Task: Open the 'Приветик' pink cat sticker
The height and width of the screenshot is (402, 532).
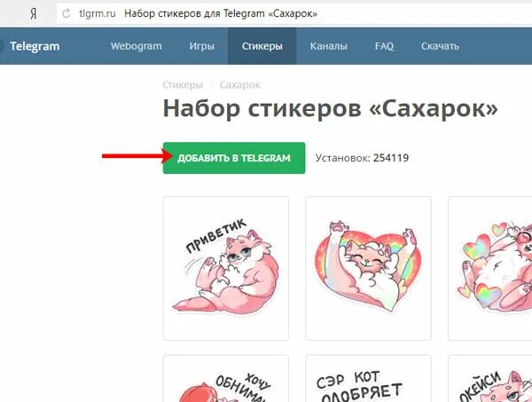Action: [226, 268]
